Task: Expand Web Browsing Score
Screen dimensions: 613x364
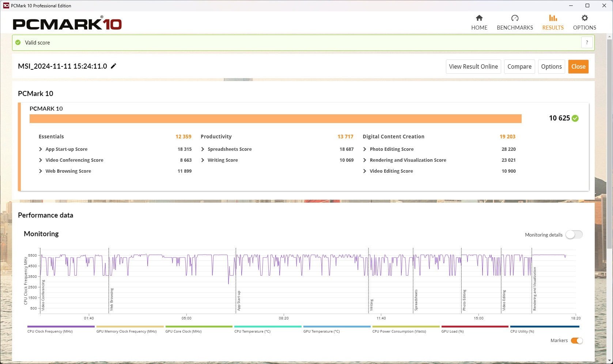Action: pyautogui.click(x=40, y=171)
